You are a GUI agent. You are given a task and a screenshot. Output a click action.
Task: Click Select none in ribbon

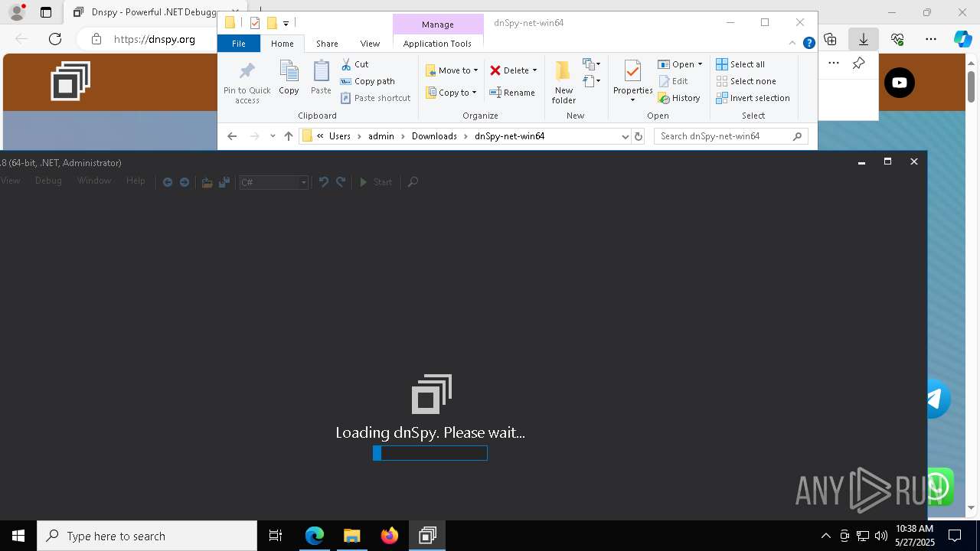746,81
